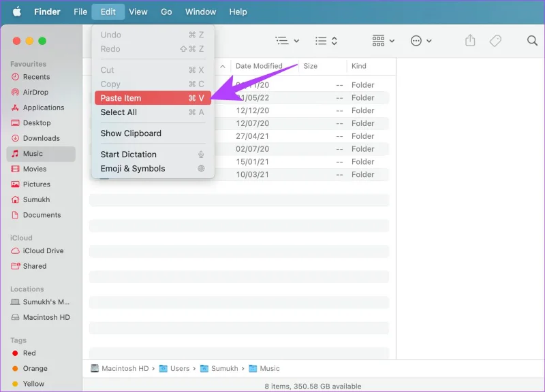
Task: Click the list view icon in toolbar
Action: (x=282, y=41)
